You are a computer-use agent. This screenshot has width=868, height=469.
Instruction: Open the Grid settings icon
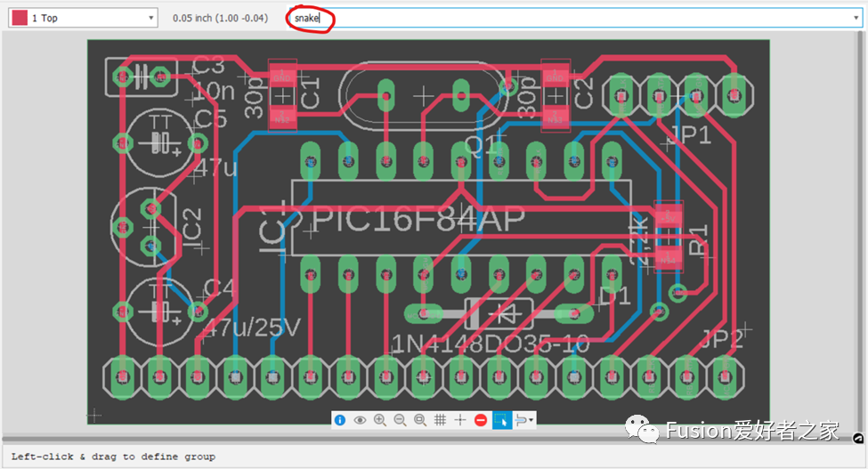tap(440, 420)
